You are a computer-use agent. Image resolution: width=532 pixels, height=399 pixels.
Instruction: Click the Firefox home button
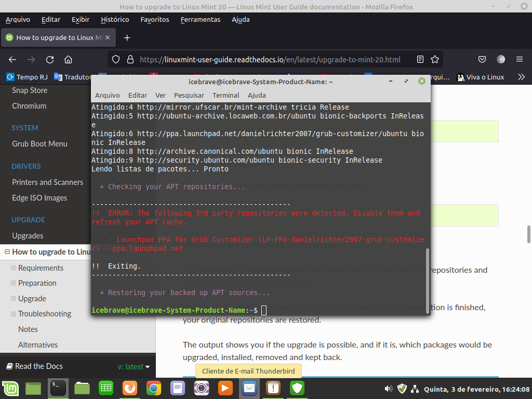click(x=68, y=59)
